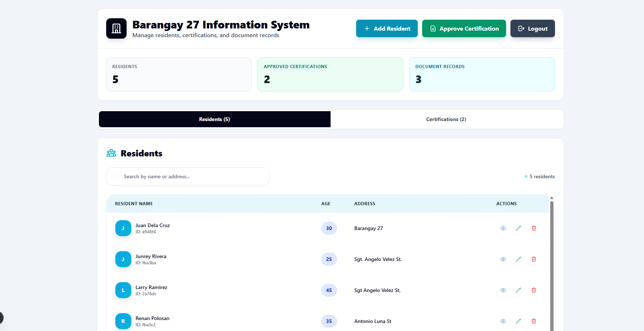The height and width of the screenshot is (331, 644).
Task: View Juan Dela Cruz's details via eye icon
Action: pyautogui.click(x=503, y=228)
